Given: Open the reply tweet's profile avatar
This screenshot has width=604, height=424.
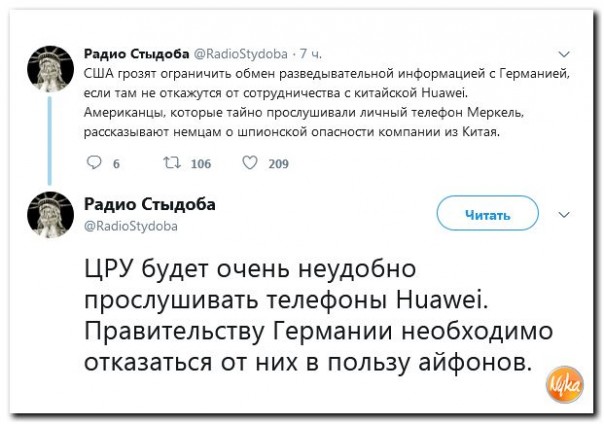Looking at the screenshot, I should [46, 215].
